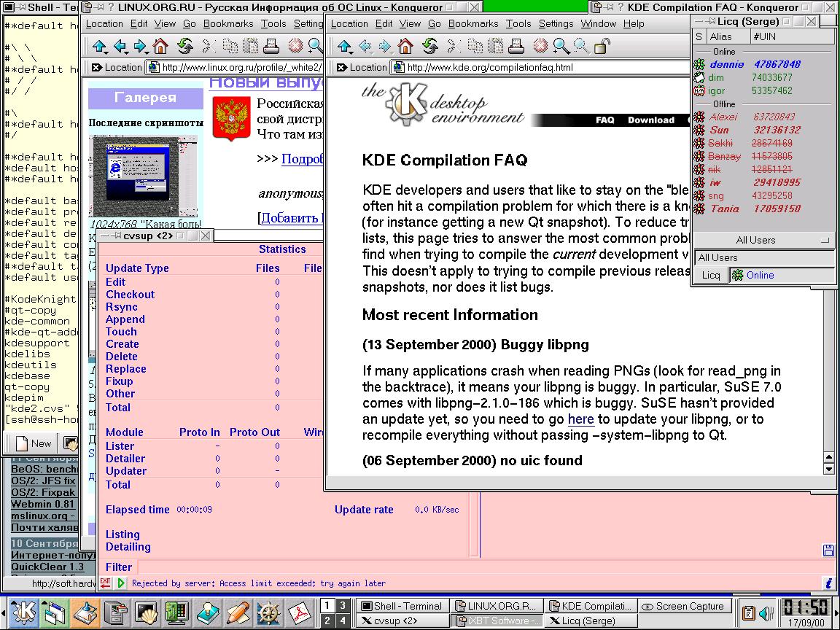
Task: Click the 'OS/2: Fixpak' news link
Action: [44, 491]
